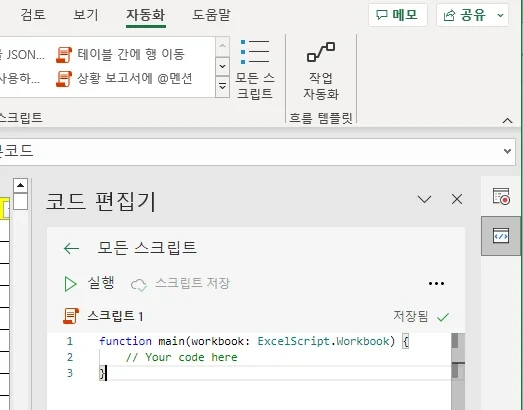Image resolution: width=523 pixels, height=410 pixels.
Task: Expand the formula bar dropdown
Action: [x=507, y=151]
